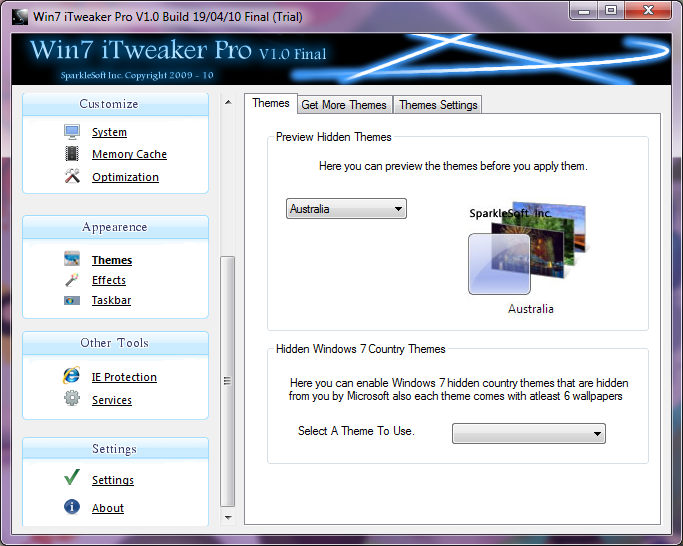
Task: Click the Memory Cache chip icon
Action: coord(72,154)
